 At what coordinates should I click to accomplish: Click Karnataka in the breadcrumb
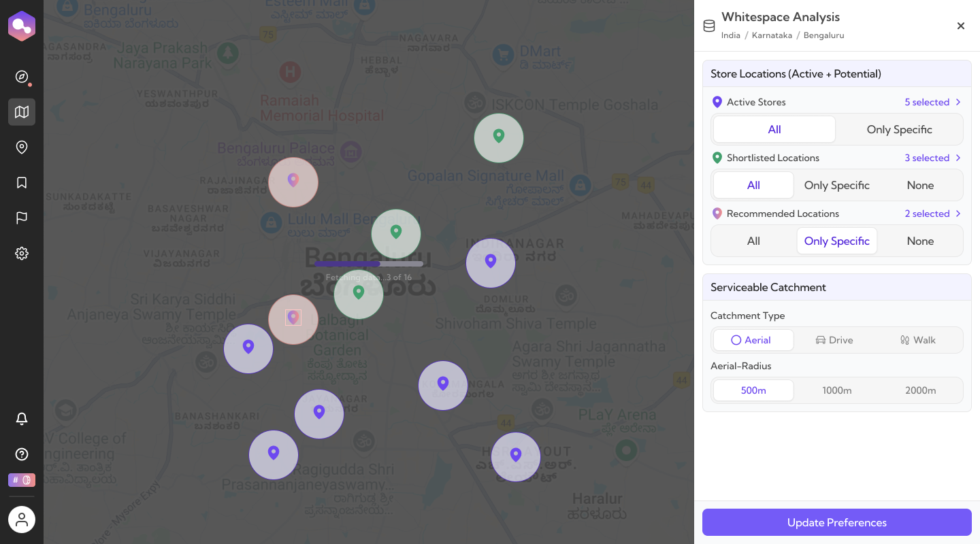coord(772,35)
